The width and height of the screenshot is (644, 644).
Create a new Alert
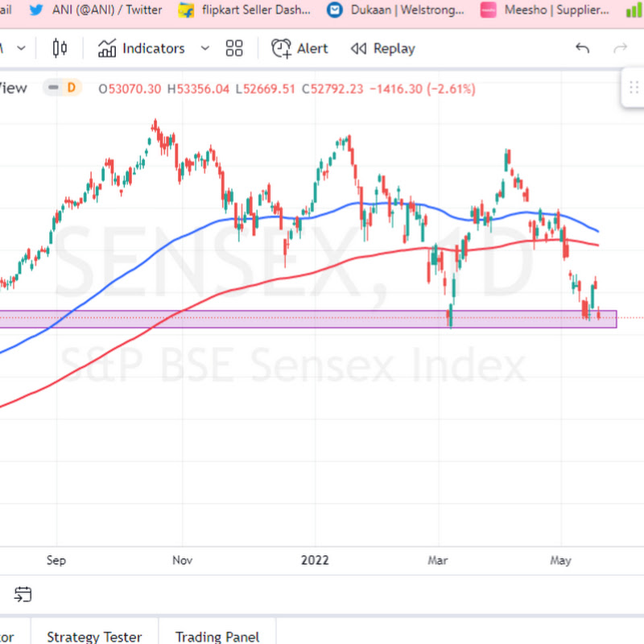coord(299,48)
